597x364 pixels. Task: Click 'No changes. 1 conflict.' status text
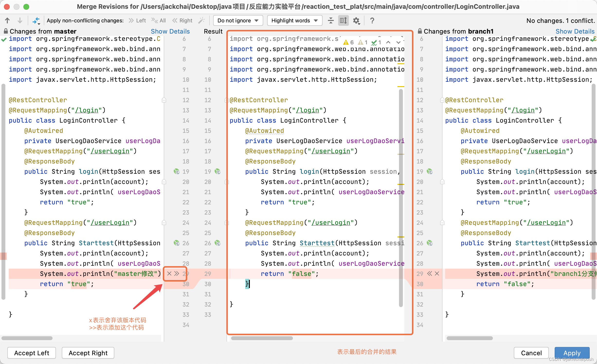coord(561,21)
